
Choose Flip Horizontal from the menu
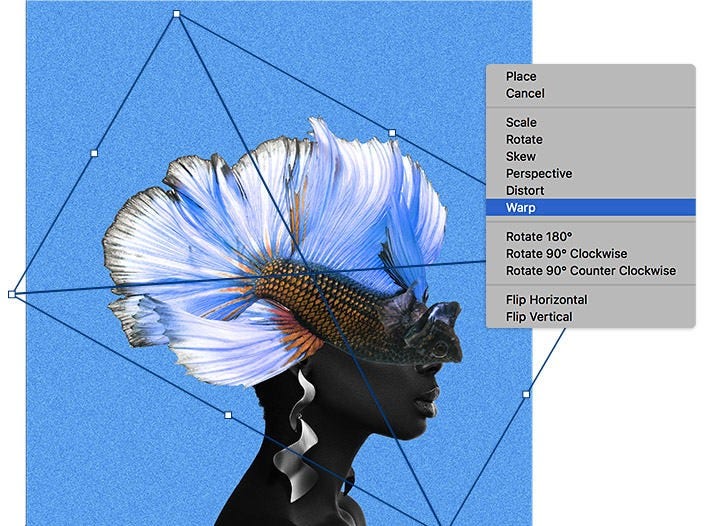click(x=591, y=300)
